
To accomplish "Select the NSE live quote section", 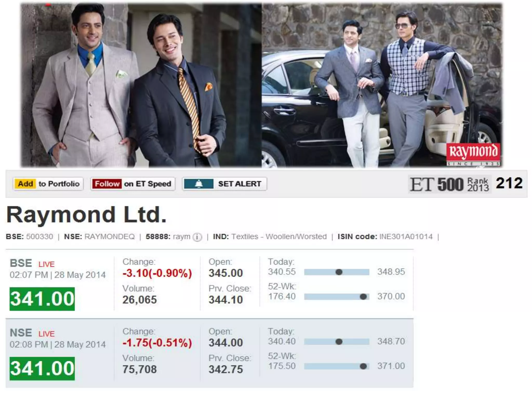I will point(209,353).
